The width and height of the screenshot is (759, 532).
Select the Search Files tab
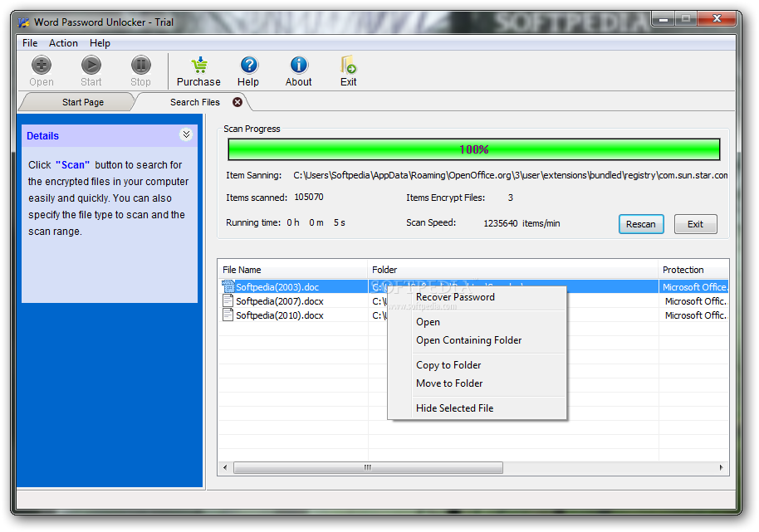[x=195, y=102]
